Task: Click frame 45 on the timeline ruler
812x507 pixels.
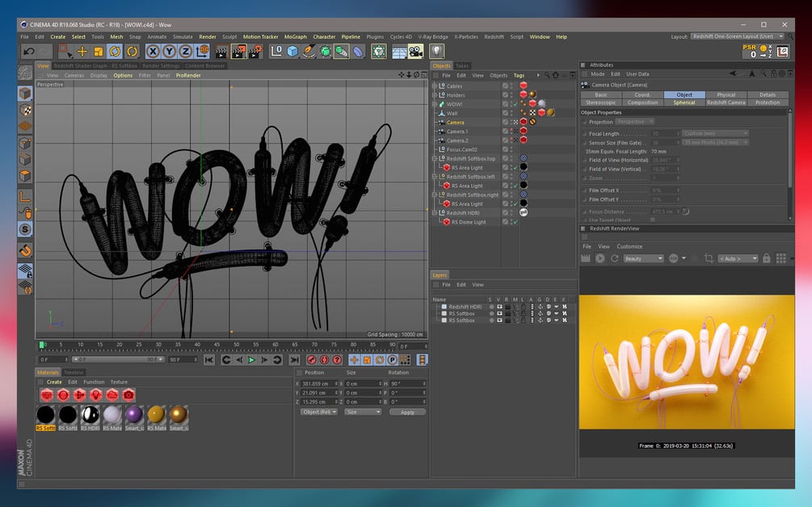Action: (217, 345)
